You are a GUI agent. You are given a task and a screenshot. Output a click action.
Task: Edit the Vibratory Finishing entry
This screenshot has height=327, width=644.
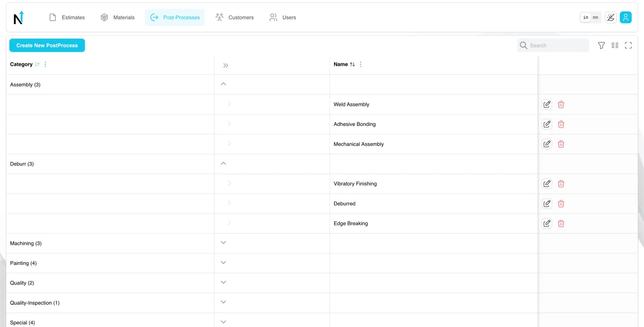point(547,184)
